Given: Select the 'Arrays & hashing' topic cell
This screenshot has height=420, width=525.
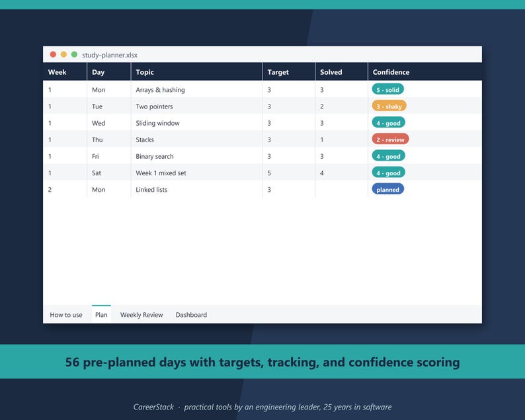Looking at the screenshot, I should coord(196,89).
